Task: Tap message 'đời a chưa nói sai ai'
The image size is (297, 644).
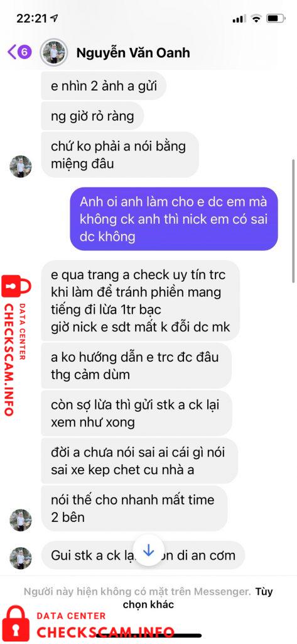Action: [139, 461]
